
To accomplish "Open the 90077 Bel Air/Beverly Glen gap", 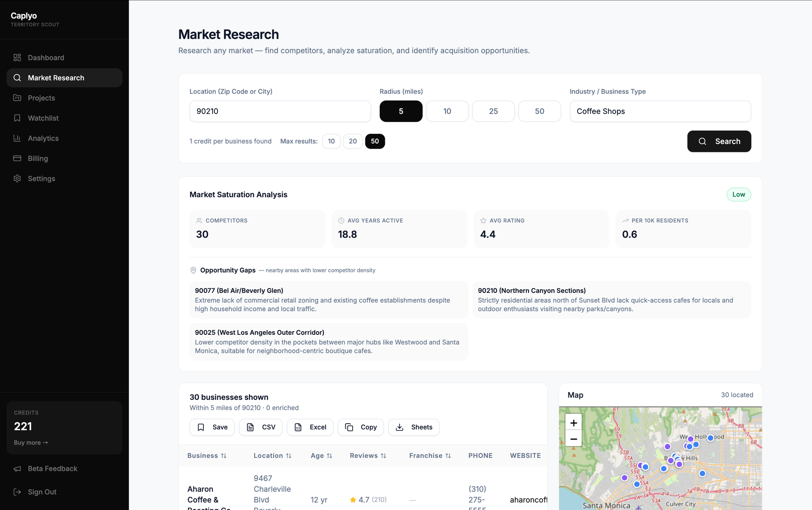I will (x=329, y=300).
